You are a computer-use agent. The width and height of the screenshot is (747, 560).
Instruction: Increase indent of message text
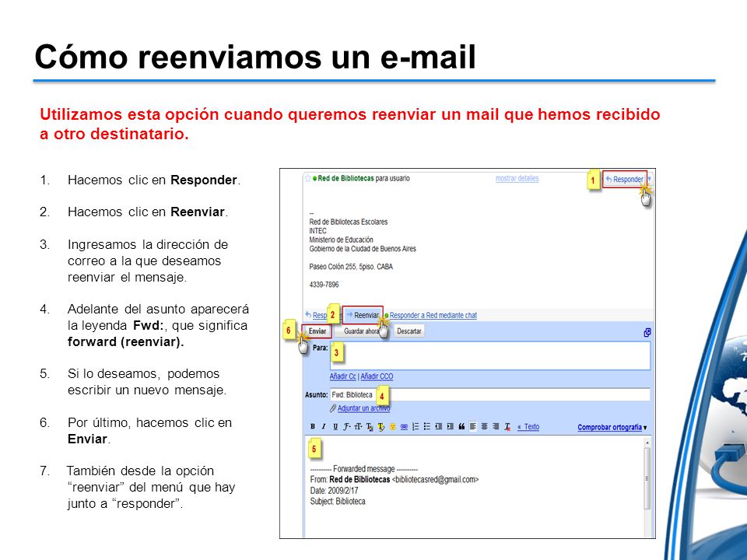450,427
